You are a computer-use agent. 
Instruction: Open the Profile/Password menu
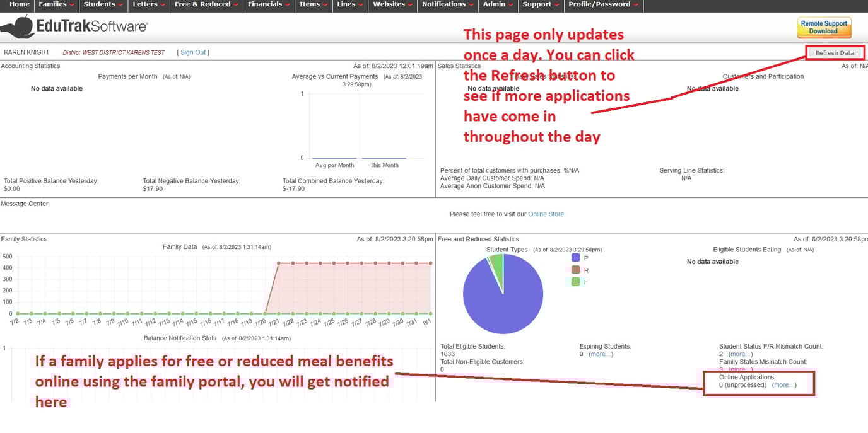click(x=602, y=4)
